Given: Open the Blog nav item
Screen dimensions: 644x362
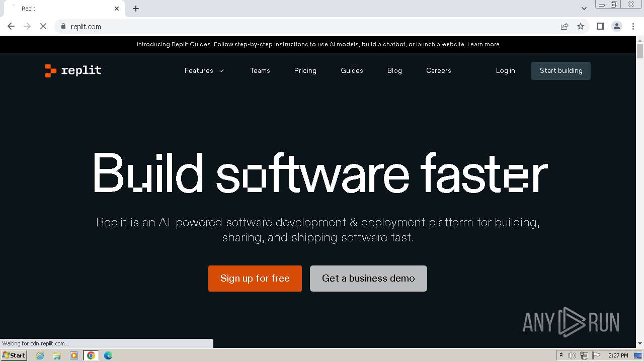Looking at the screenshot, I should click(394, 70).
